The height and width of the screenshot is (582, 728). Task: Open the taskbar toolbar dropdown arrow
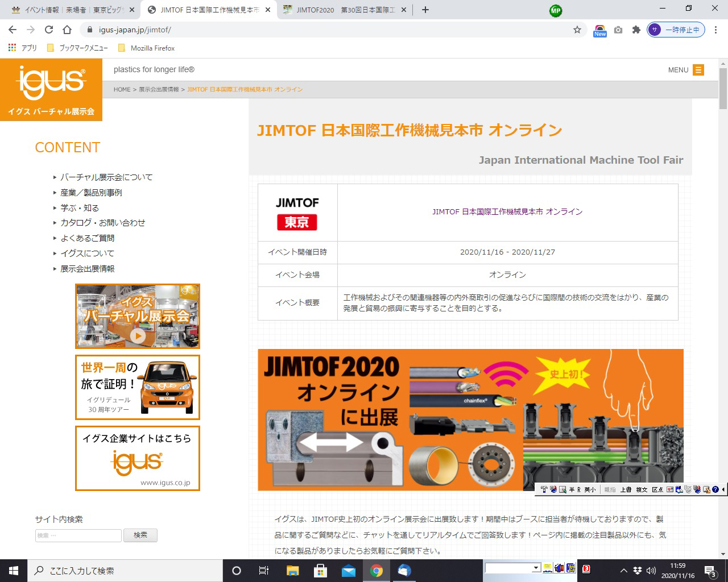click(536, 568)
